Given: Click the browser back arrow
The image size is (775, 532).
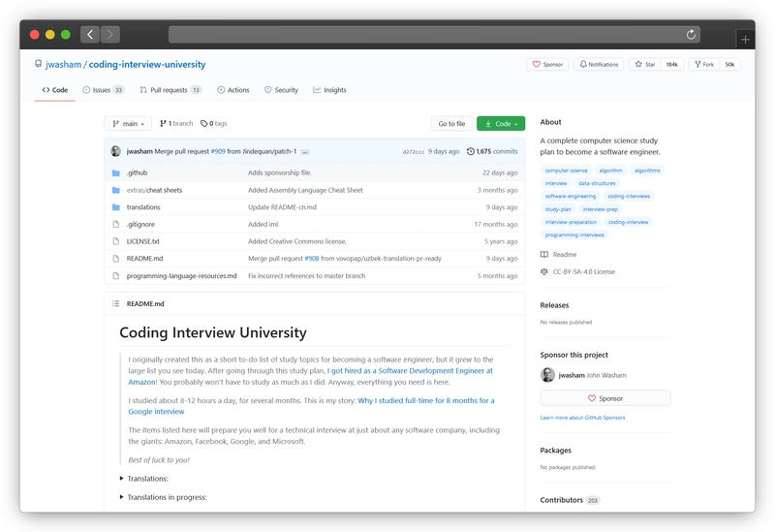Looking at the screenshot, I should coord(90,34).
